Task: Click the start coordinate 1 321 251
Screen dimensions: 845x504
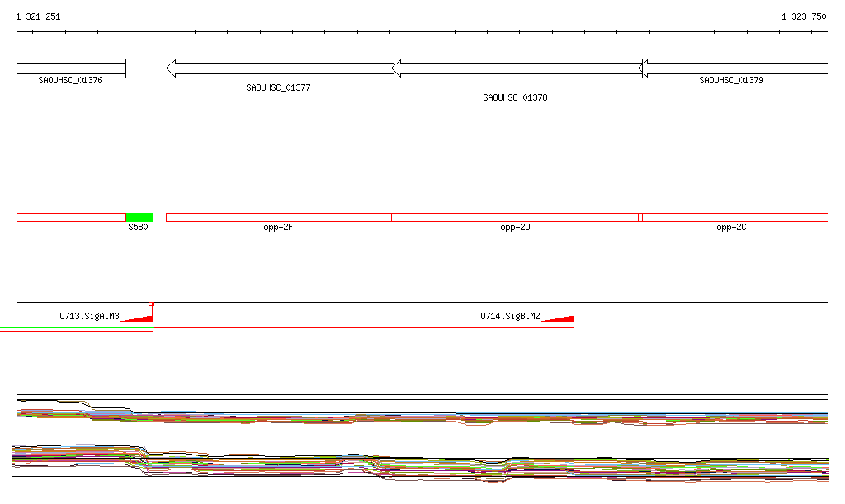Action: (38, 16)
